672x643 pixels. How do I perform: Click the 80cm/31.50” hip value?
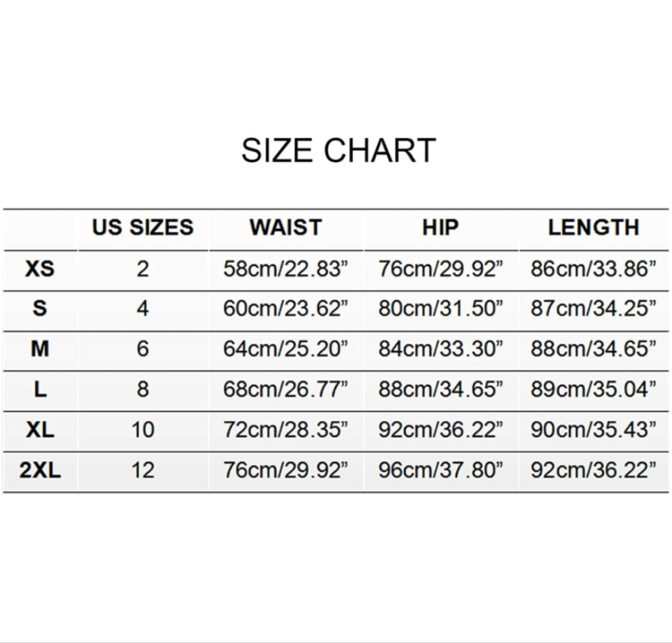pos(441,309)
